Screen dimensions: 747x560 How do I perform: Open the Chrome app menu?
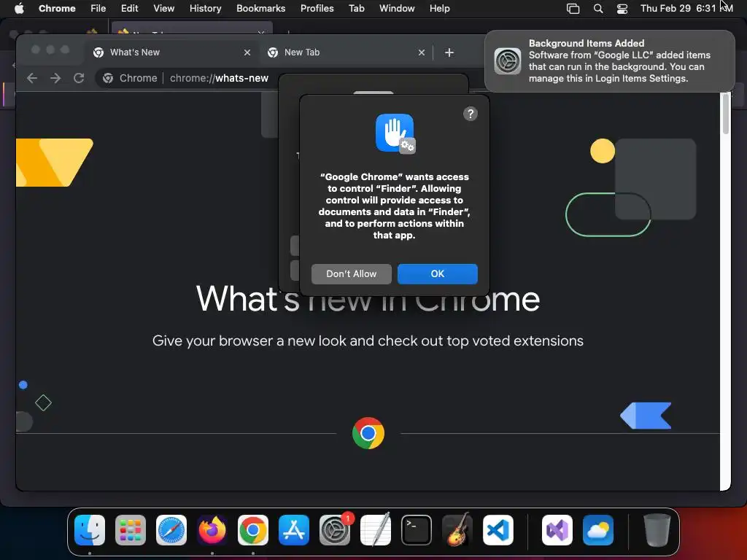coord(57,8)
